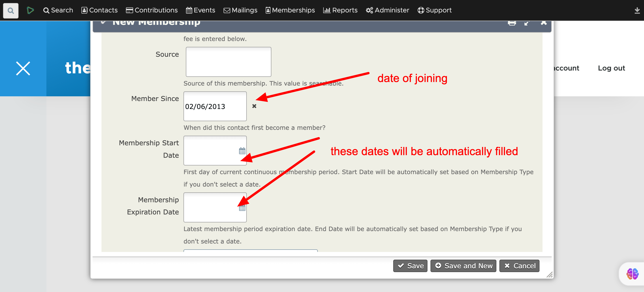Viewport: 644px width, 292px height.
Task: Print the New Membership dialog
Action: (x=512, y=23)
